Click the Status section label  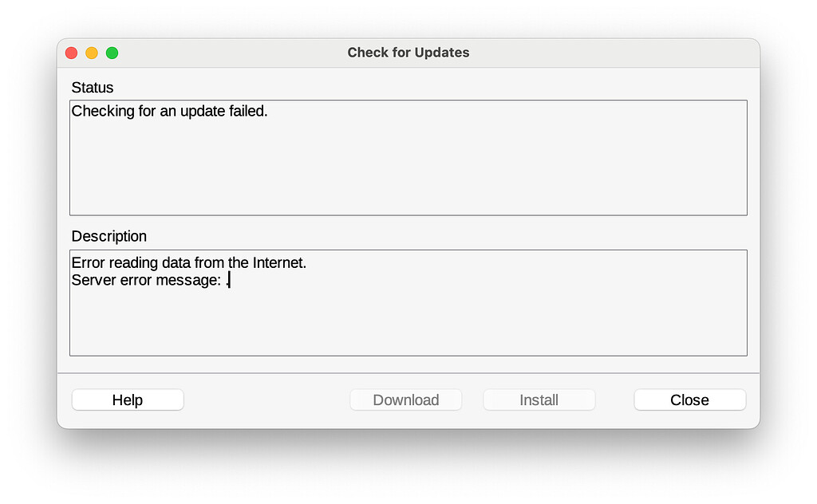point(93,88)
